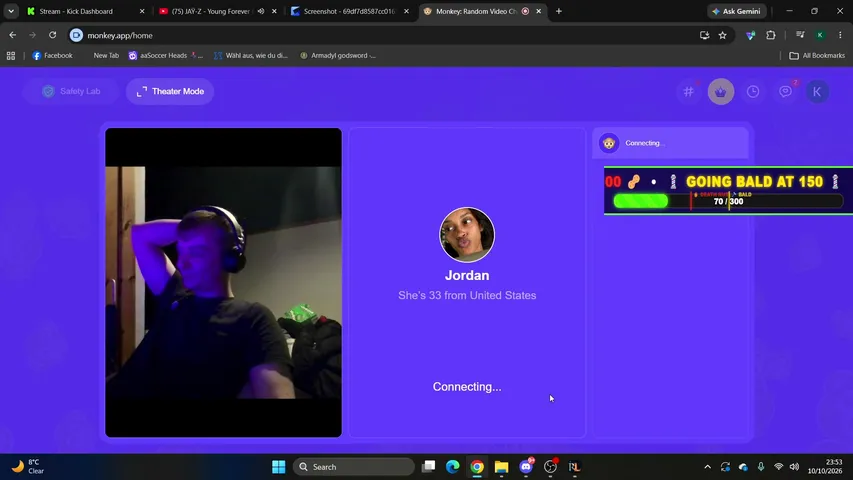Open the match history clock icon
This screenshot has width=853, height=480.
coord(753,91)
